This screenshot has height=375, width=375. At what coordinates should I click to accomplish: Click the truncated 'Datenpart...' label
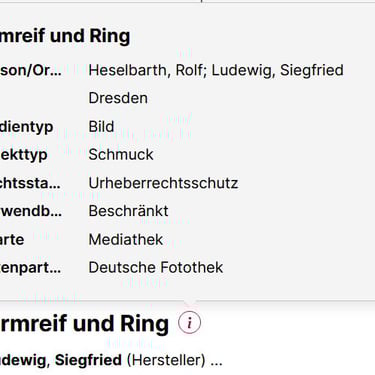coord(31,268)
